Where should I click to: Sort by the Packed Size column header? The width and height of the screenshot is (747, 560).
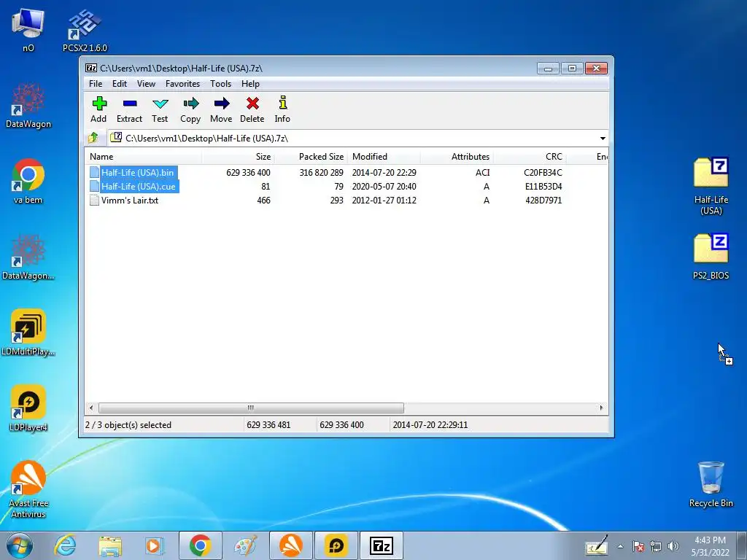(x=311, y=157)
